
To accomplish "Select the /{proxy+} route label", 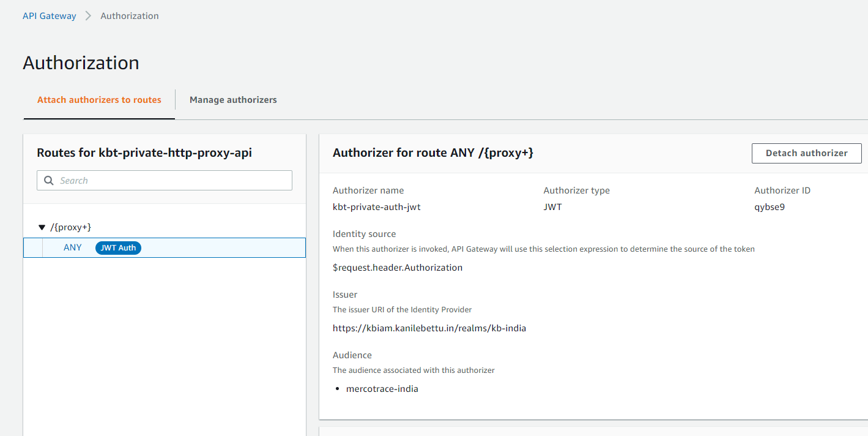I will [71, 227].
